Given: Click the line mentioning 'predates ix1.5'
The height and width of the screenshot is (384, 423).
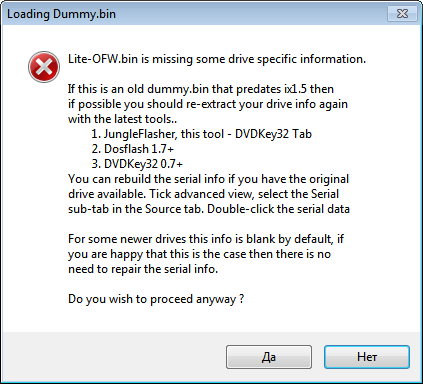Looking at the screenshot, I should 201,89.
